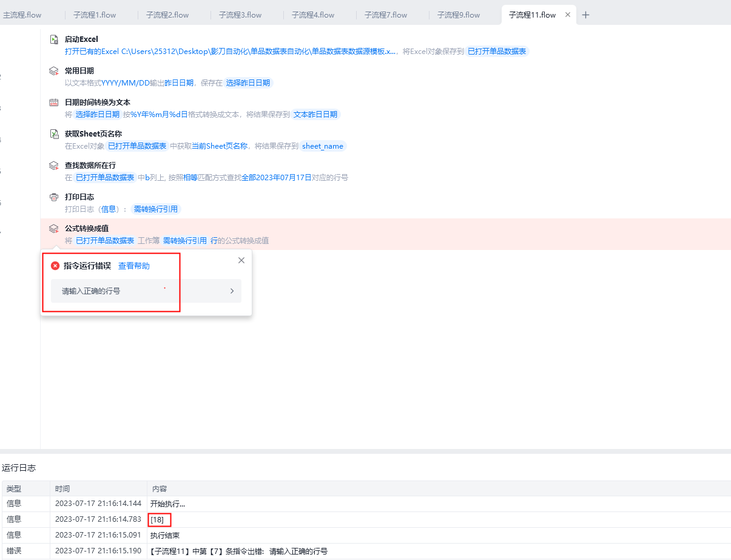Click the sheet_name variable tag

click(323, 146)
